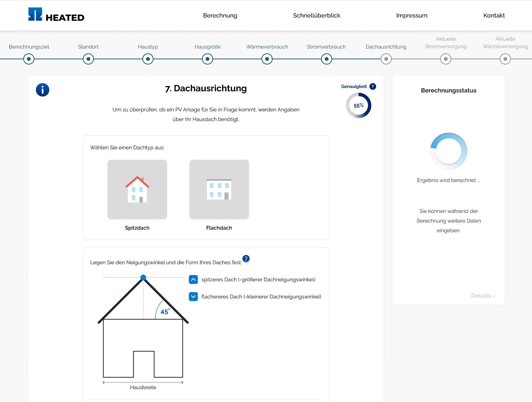Screen dimensions: 532x402
Task: Click the Aktuelle Wärmeversorgung step marker
Action: [505, 59]
